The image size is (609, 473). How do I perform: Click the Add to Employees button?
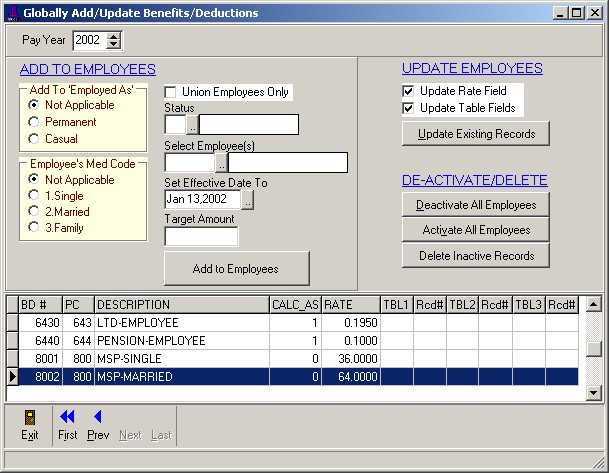click(x=237, y=269)
